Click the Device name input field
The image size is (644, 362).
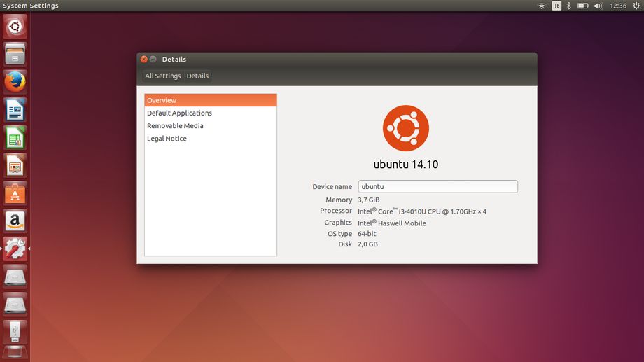point(437,186)
